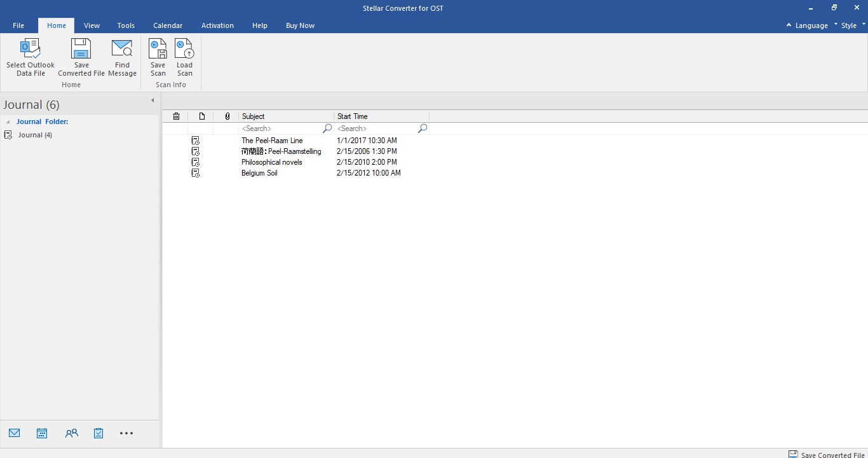Switch to Mail view icon

tap(15, 433)
